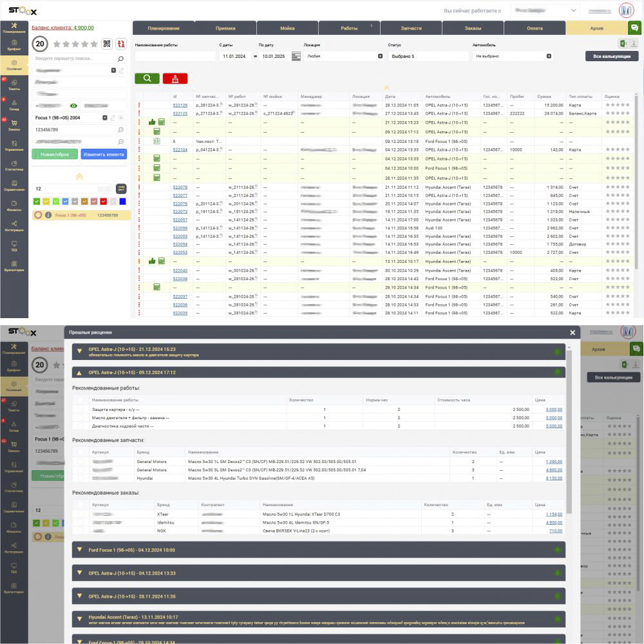Image resolution: width=644 pixels, height=644 pixels.
Task: Click thumbs-up icon in the 21.12.2024 15:23 row
Action: click(152, 122)
